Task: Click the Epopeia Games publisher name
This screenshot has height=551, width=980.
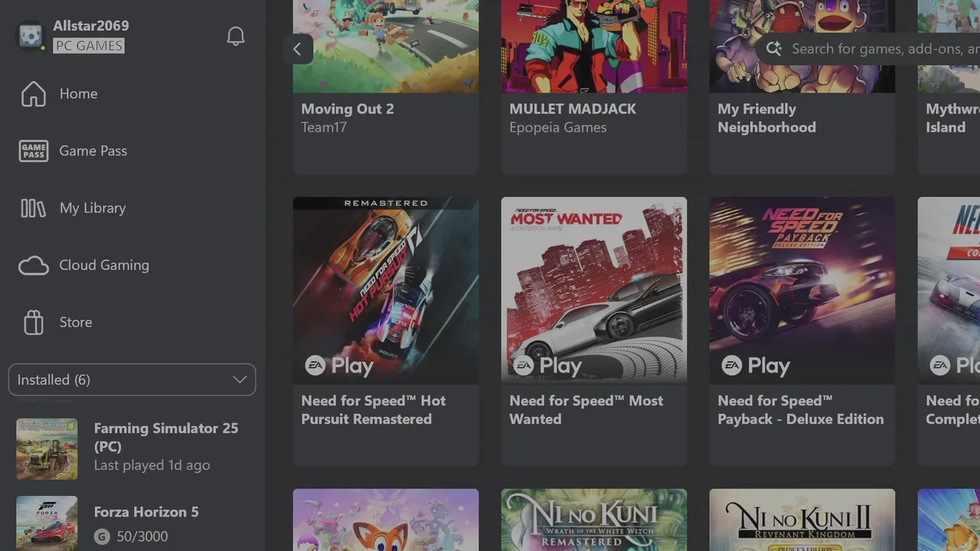Action: tap(558, 128)
